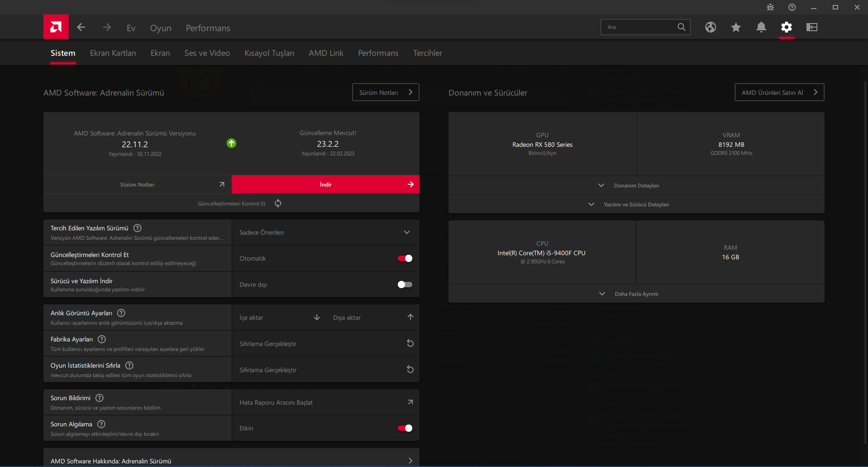Toggle automatic Güncelleştirmeleri Kontrol Et switch
Screen dimensions: 868x467
[x=405, y=258]
